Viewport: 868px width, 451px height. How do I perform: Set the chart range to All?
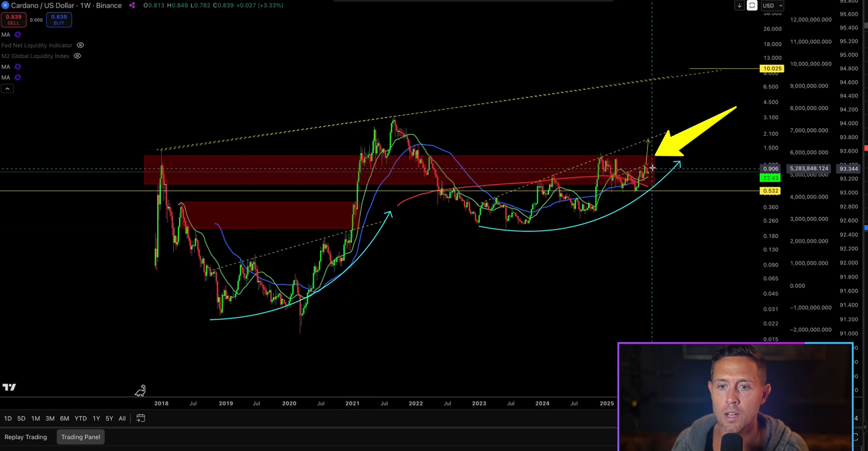click(x=122, y=418)
